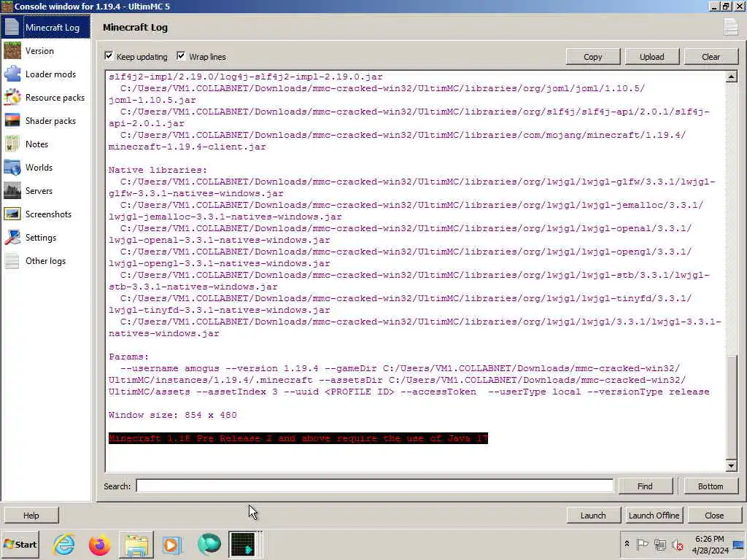
Task: Switch to Resource packs page
Action: click(x=46, y=97)
